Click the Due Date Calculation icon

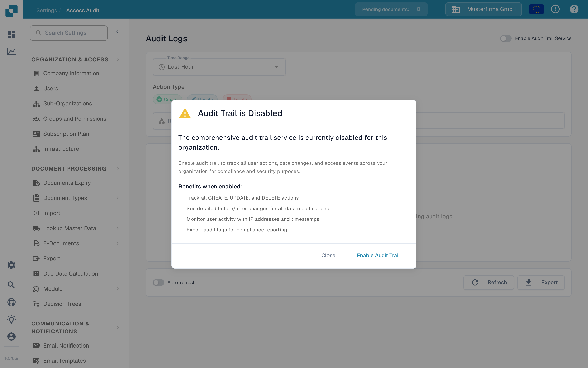click(36, 274)
